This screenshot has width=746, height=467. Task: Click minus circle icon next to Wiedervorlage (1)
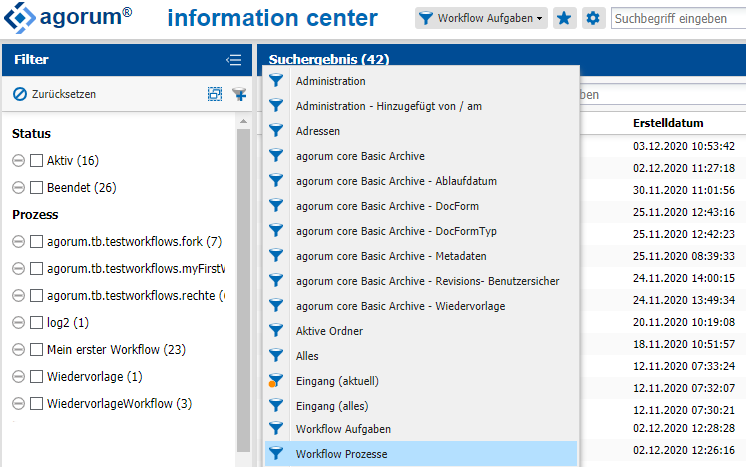point(19,377)
